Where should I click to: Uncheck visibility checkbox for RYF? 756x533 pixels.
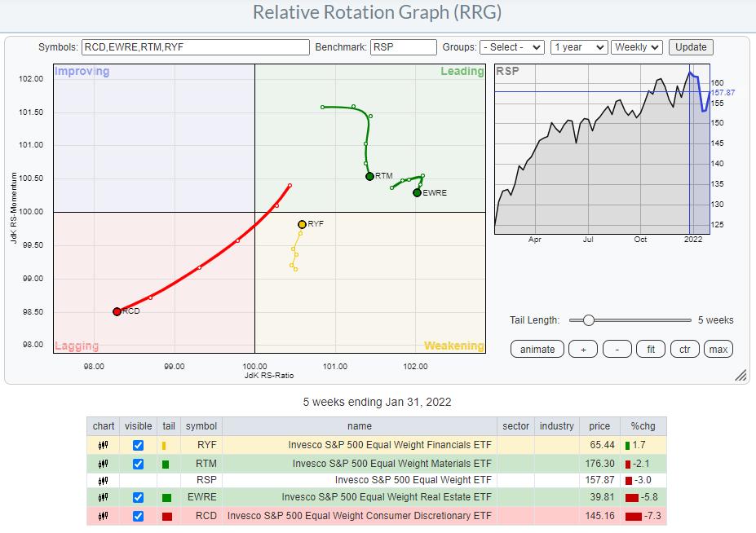click(137, 446)
